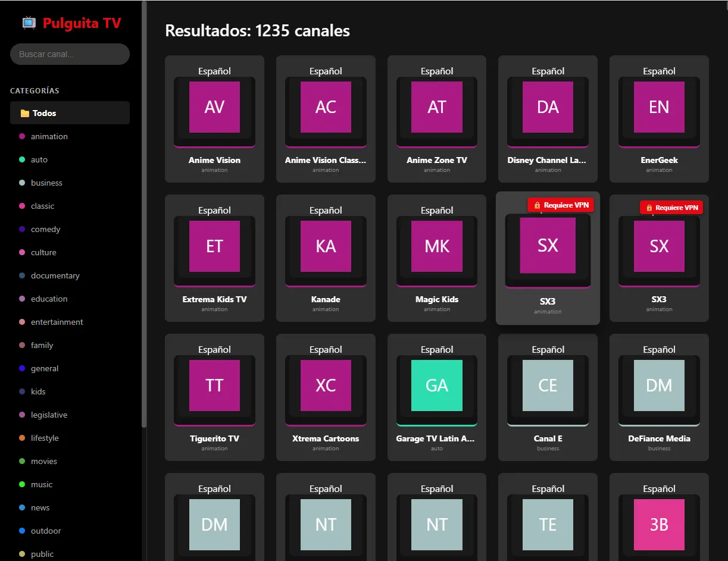Open the documentary category
728x561 pixels.
55,275
